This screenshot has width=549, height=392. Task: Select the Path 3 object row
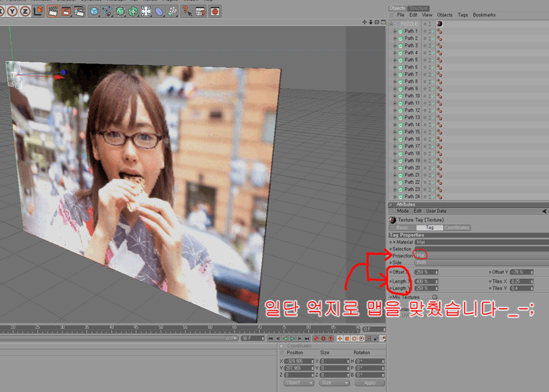tap(411, 45)
